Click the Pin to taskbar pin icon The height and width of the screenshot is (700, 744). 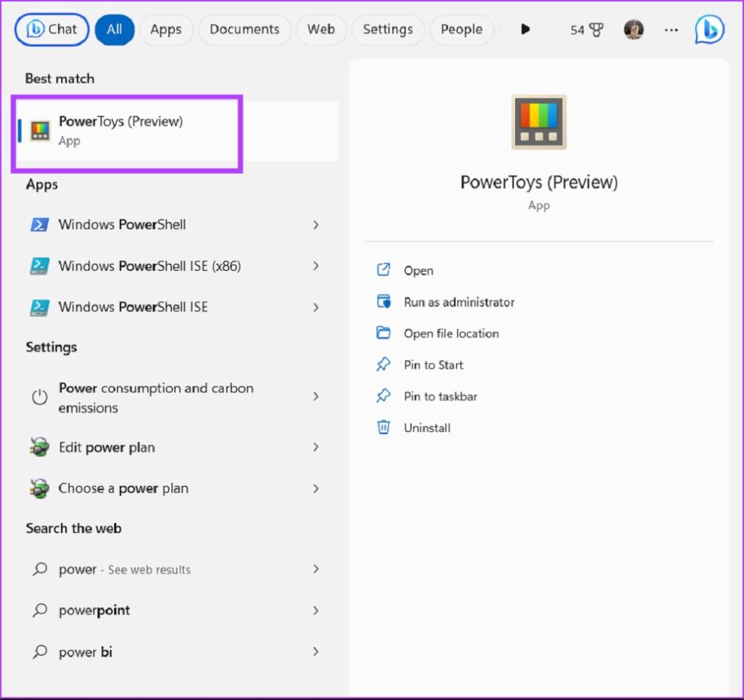coord(384,396)
